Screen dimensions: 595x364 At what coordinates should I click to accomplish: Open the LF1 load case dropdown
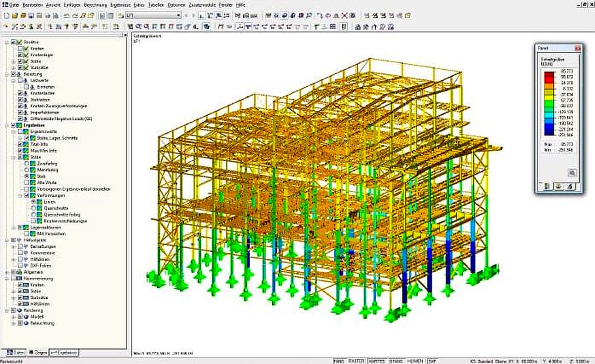tap(178, 15)
